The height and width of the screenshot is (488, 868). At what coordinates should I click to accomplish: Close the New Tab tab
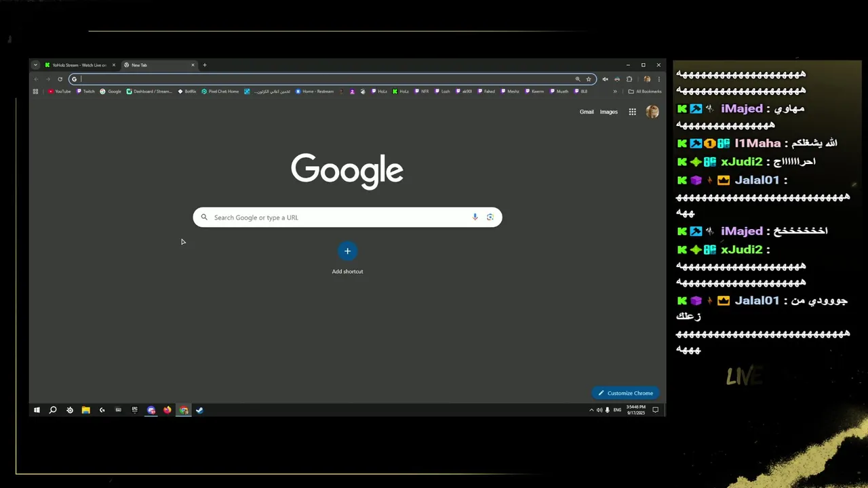point(193,65)
